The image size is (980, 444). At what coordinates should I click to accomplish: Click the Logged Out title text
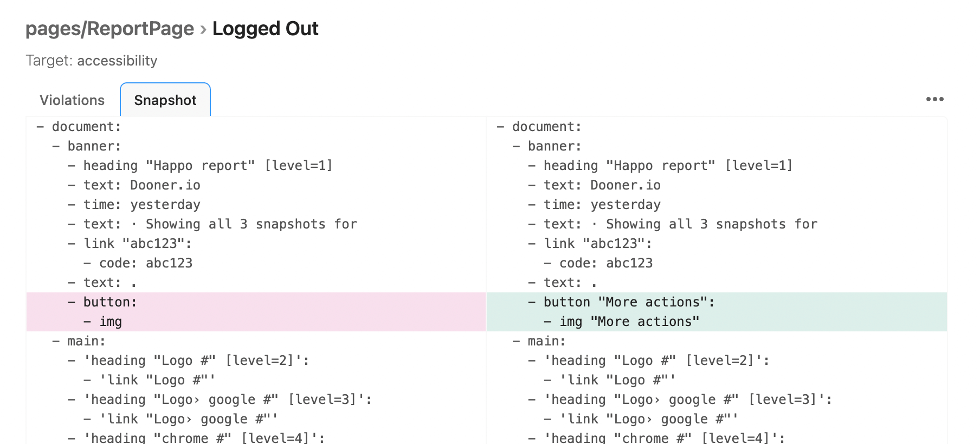point(265,29)
